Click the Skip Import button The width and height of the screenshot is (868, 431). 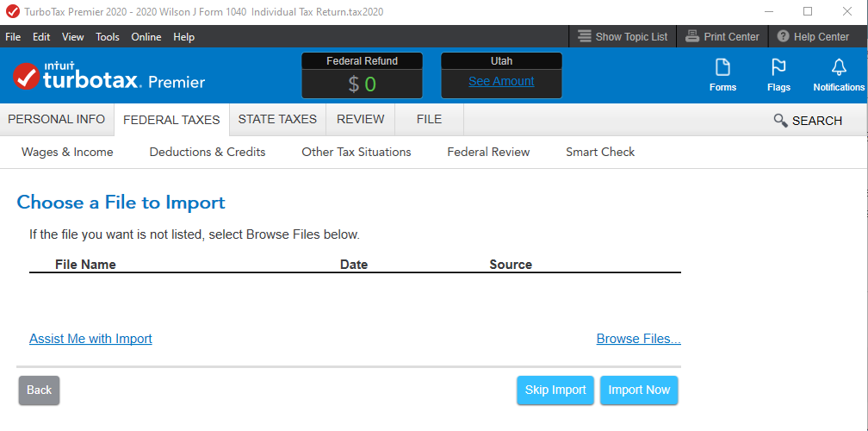555,390
